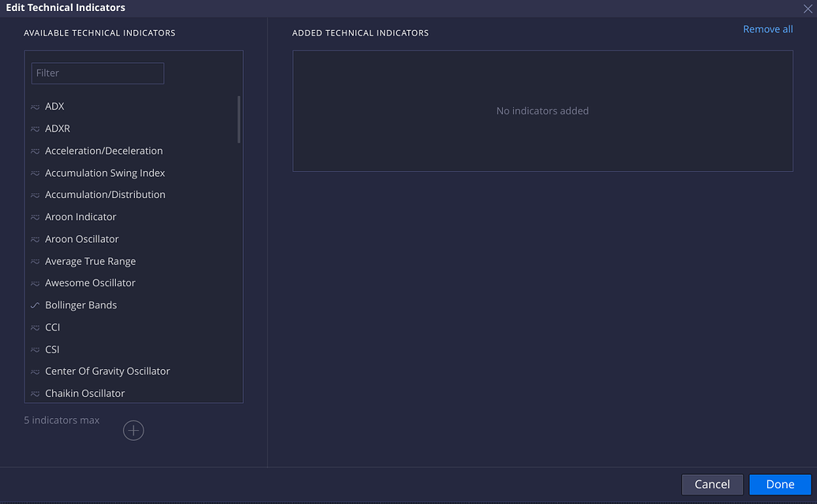The width and height of the screenshot is (817, 504).
Task: Click inside the Filter search field
Action: tap(97, 73)
